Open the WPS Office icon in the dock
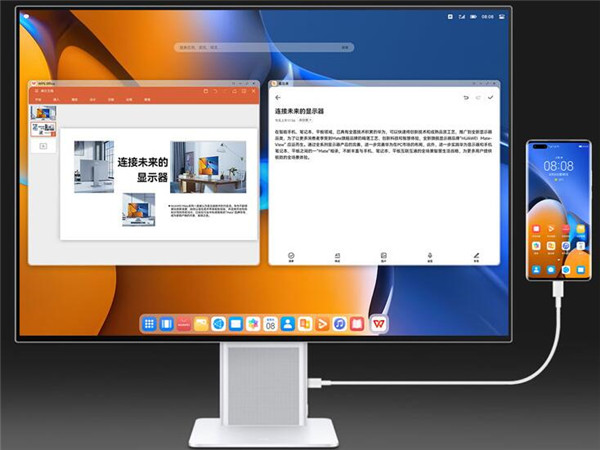 379,323
